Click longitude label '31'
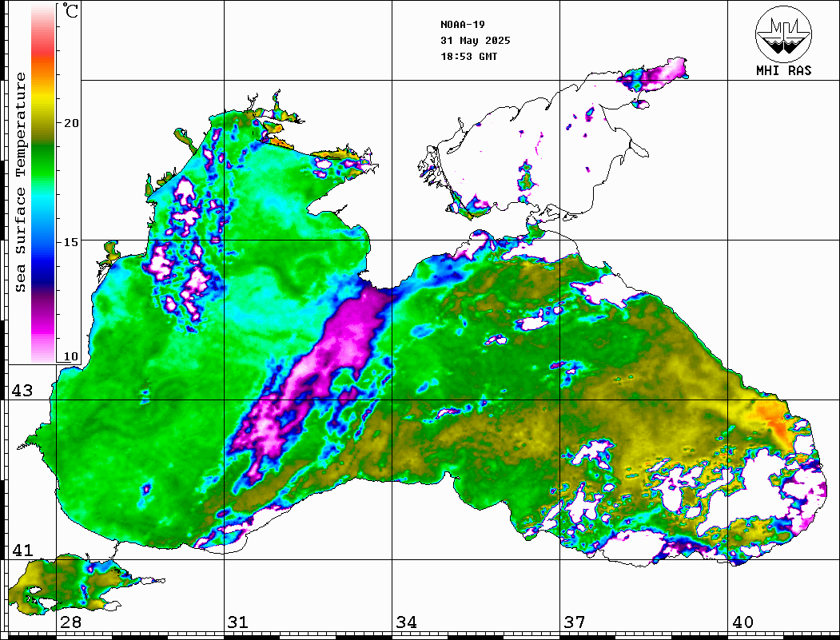Screen dimensions: 840x640 [x=238, y=622]
